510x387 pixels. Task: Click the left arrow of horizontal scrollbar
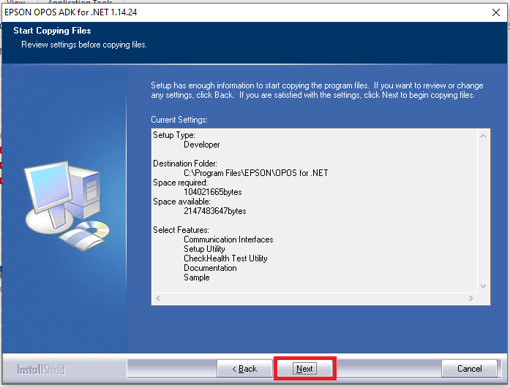click(158, 298)
